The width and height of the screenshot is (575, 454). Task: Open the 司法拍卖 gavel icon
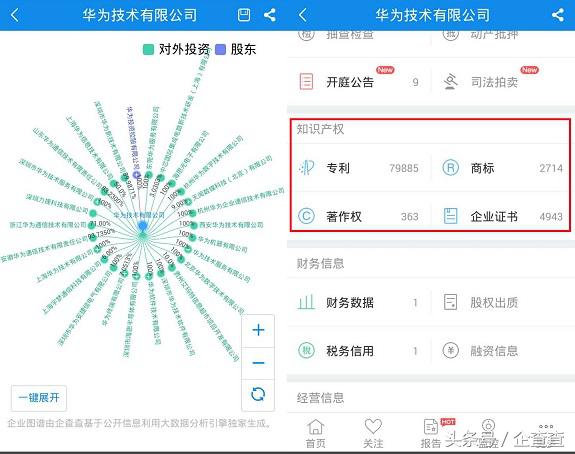point(450,81)
